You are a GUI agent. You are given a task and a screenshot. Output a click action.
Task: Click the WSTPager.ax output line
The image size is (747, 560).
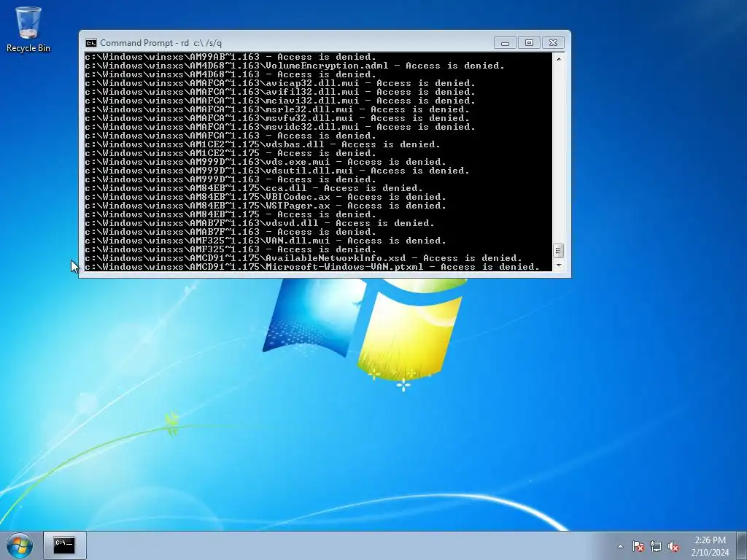266,206
